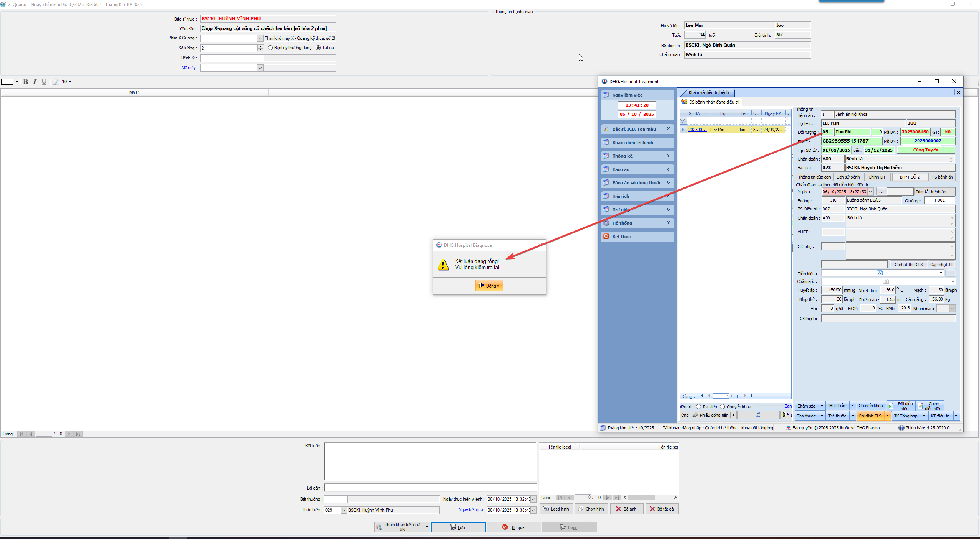The width and height of the screenshot is (980, 539).
Task: Click the refresh arrows button
Action: [758, 415]
